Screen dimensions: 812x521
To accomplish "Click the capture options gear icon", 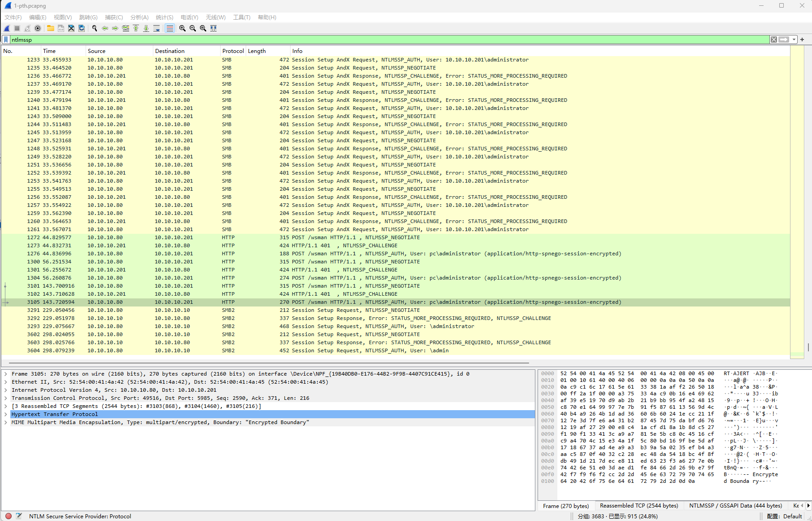I will pos(38,28).
